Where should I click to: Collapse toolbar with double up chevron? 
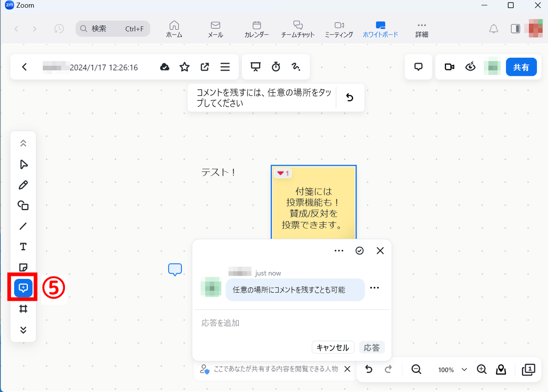[x=23, y=143]
